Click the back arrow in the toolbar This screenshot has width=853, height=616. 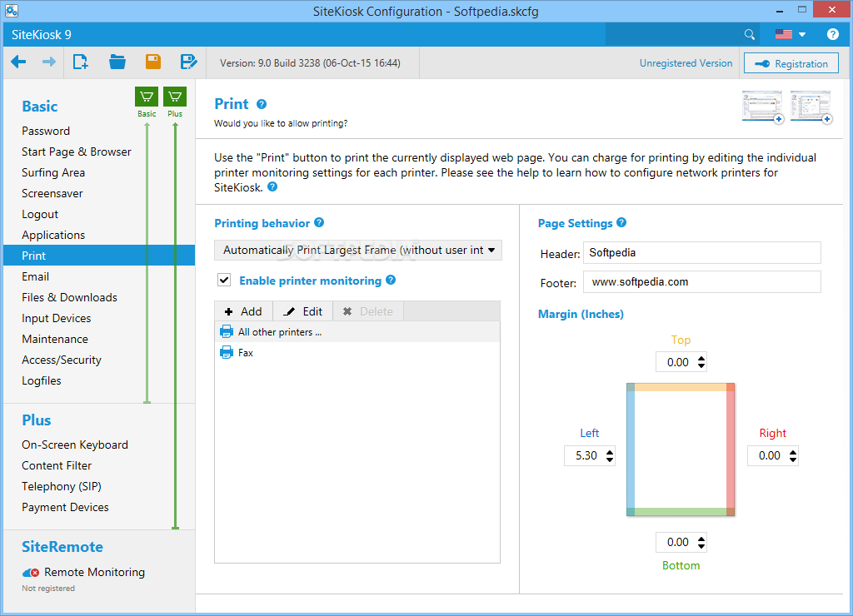point(18,62)
